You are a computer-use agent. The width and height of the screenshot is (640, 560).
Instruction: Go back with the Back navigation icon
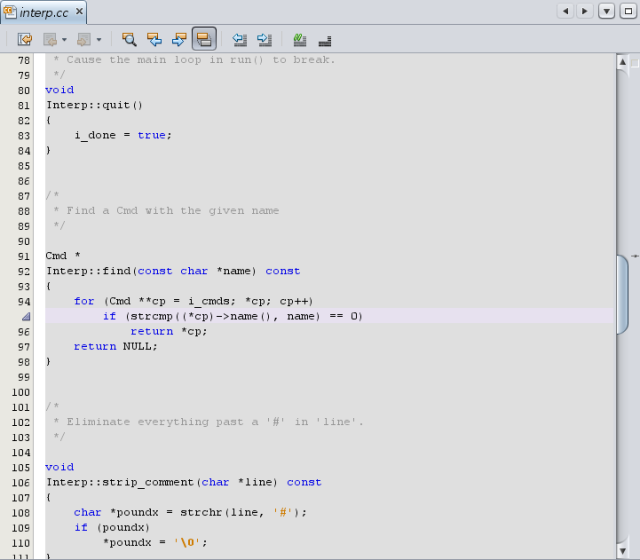pyautogui.click(x=50, y=40)
